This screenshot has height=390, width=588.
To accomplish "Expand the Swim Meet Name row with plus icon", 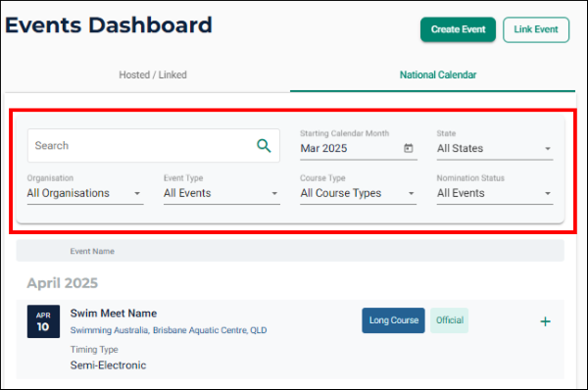I will click(x=545, y=321).
